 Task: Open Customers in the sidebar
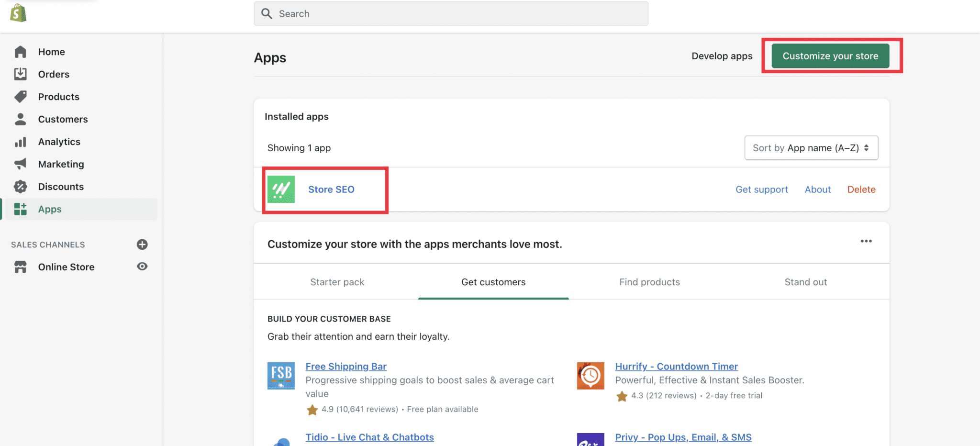click(x=63, y=119)
